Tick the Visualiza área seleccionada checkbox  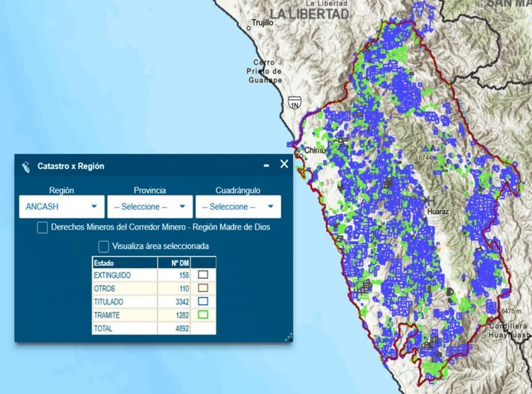104,246
